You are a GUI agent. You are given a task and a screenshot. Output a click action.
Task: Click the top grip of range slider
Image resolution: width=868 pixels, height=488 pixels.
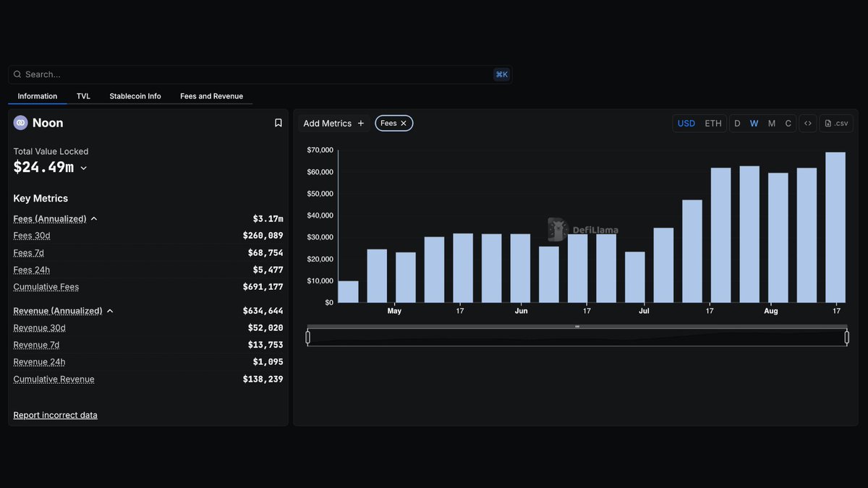(577, 327)
